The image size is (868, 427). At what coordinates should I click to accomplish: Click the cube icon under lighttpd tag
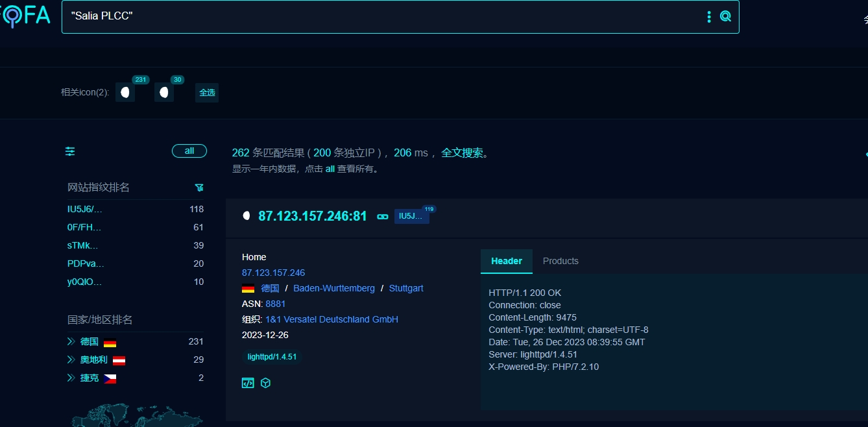(x=265, y=383)
